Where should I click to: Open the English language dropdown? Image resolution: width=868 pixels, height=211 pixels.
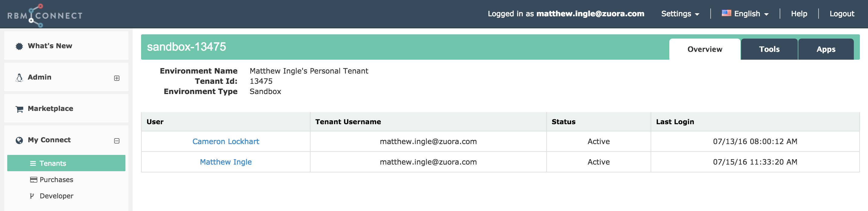[x=745, y=14]
